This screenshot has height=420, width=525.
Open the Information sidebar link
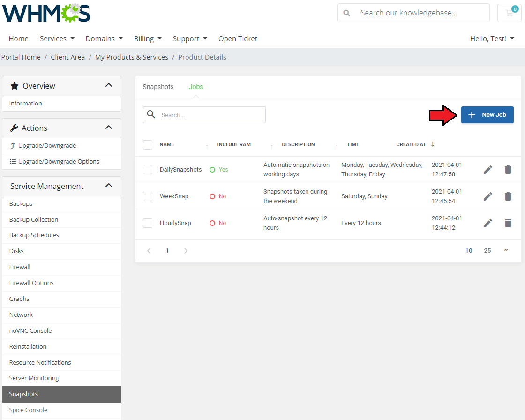61,104
